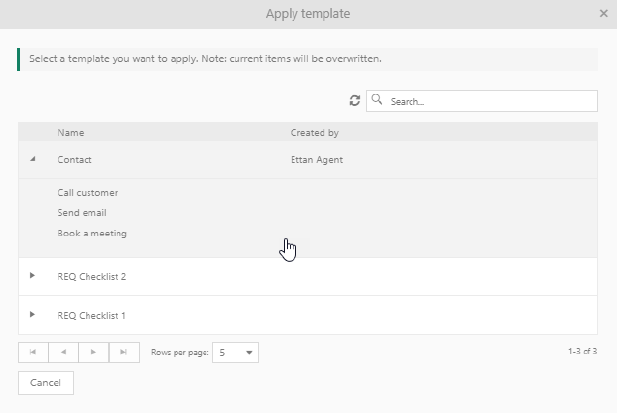Click the Call customer item
Screen dimensions: 617x413
[x=88, y=192]
